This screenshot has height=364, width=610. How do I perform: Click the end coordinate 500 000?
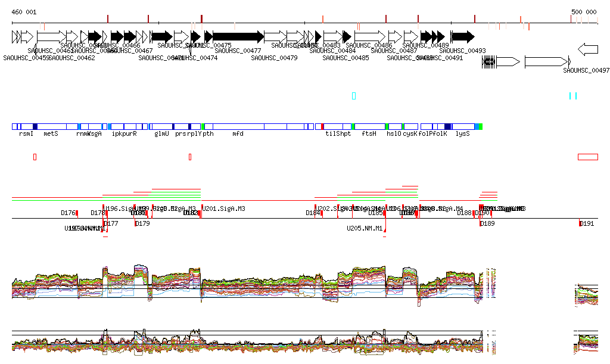pos(584,12)
